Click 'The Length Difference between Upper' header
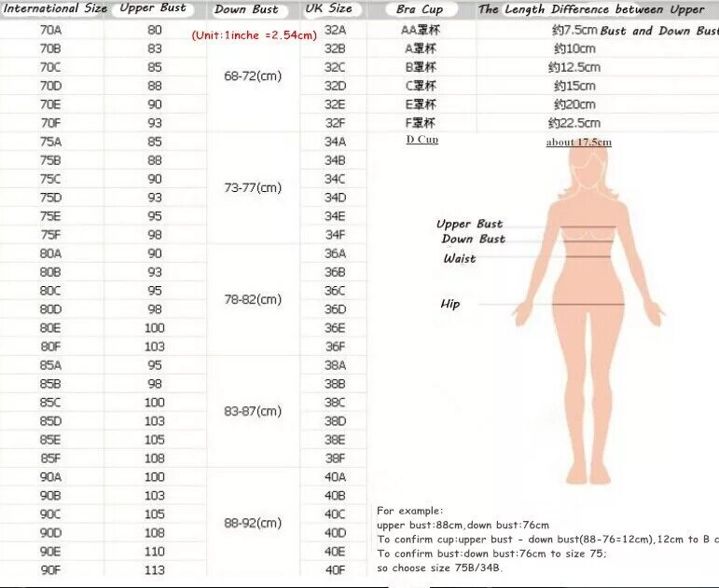 (591, 9)
